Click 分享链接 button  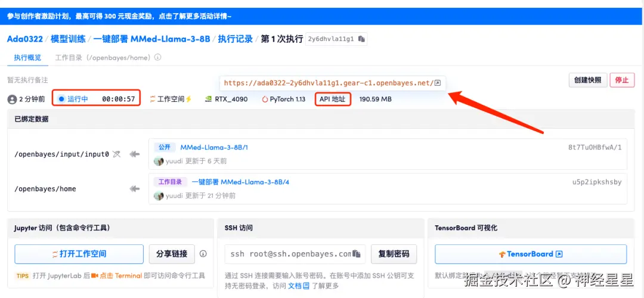pyautogui.click(x=172, y=254)
